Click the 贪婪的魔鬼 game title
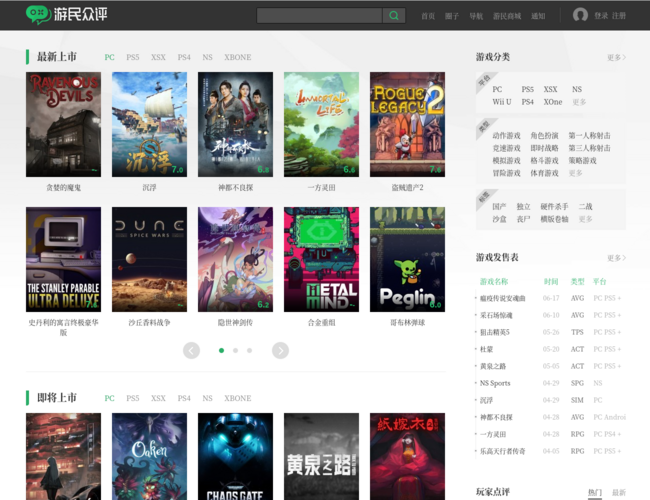This screenshot has width=650, height=500. [x=63, y=188]
